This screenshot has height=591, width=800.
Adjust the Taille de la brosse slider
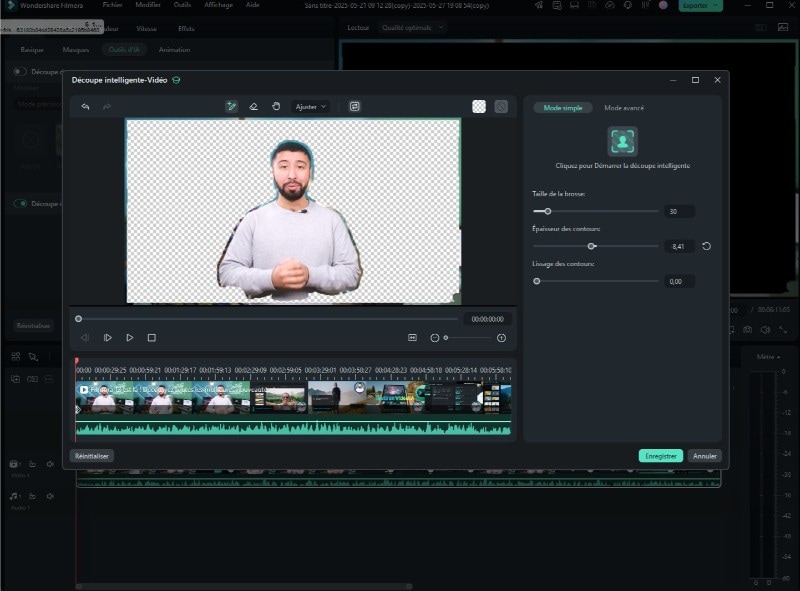tap(596, 211)
